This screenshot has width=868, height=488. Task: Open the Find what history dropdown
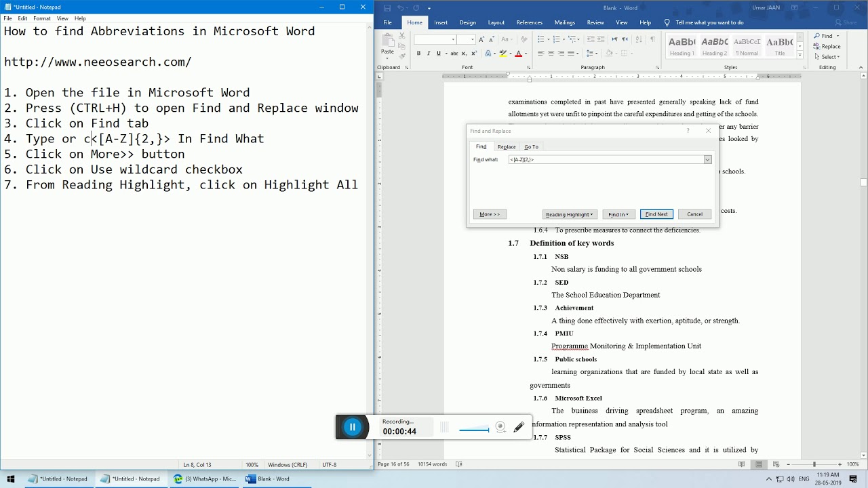(x=707, y=159)
